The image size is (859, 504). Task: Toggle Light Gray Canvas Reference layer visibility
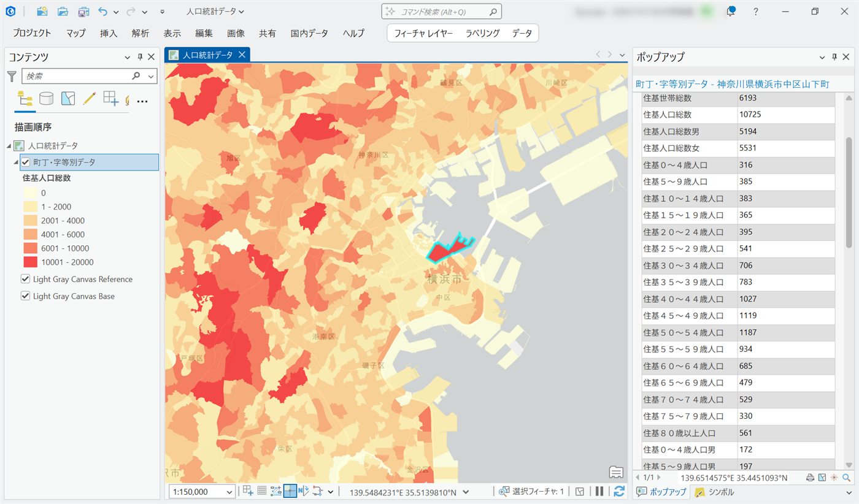(x=25, y=279)
